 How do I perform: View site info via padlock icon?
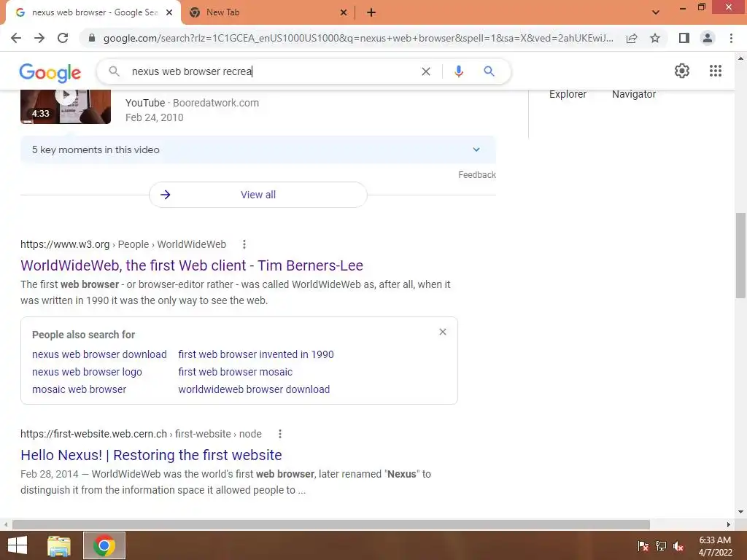point(92,38)
